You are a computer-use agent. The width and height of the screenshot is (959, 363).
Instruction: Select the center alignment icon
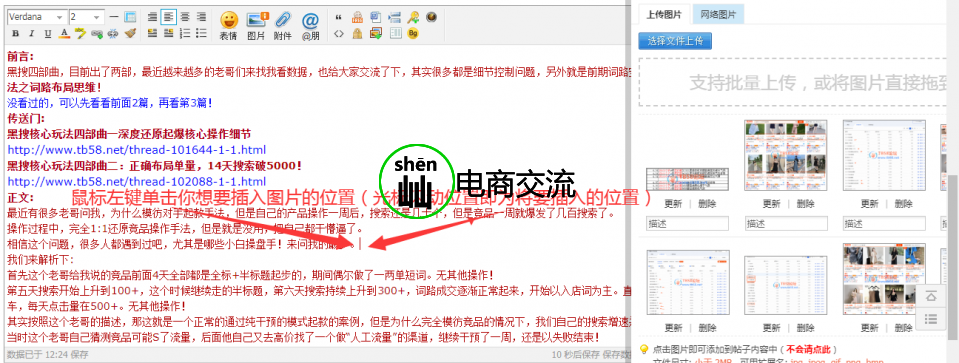(185, 17)
